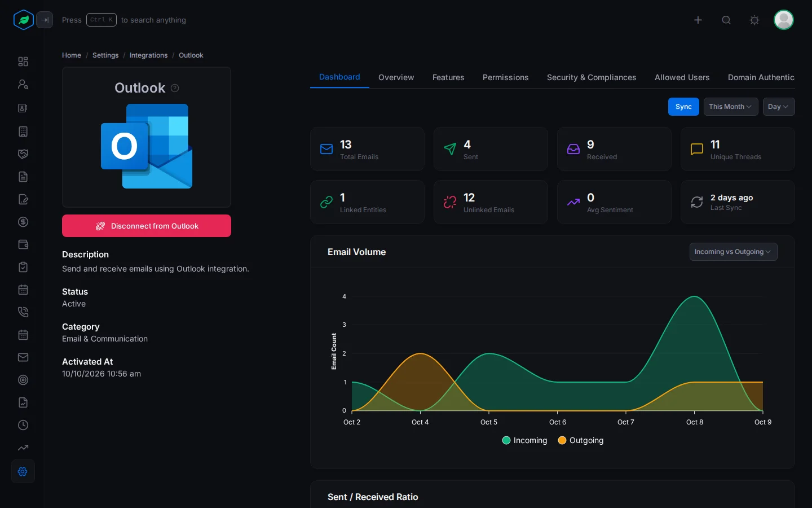This screenshot has width=812, height=508.
Task: Click the blue Sync button
Action: [683, 107]
